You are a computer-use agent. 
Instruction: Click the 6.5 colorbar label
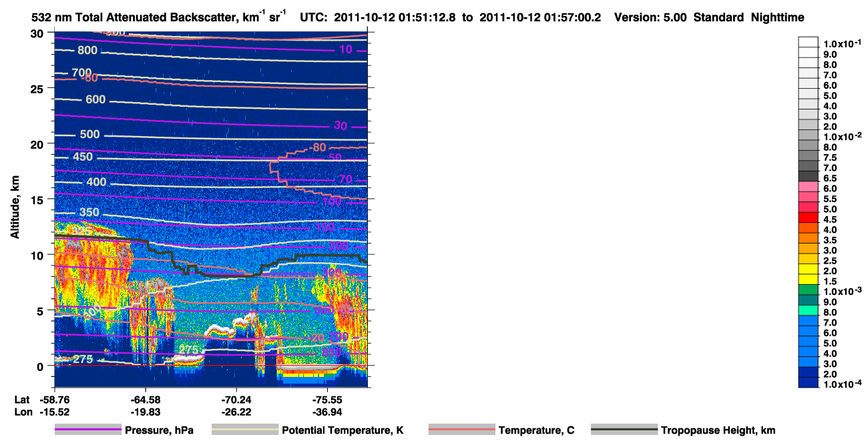click(831, 178)
